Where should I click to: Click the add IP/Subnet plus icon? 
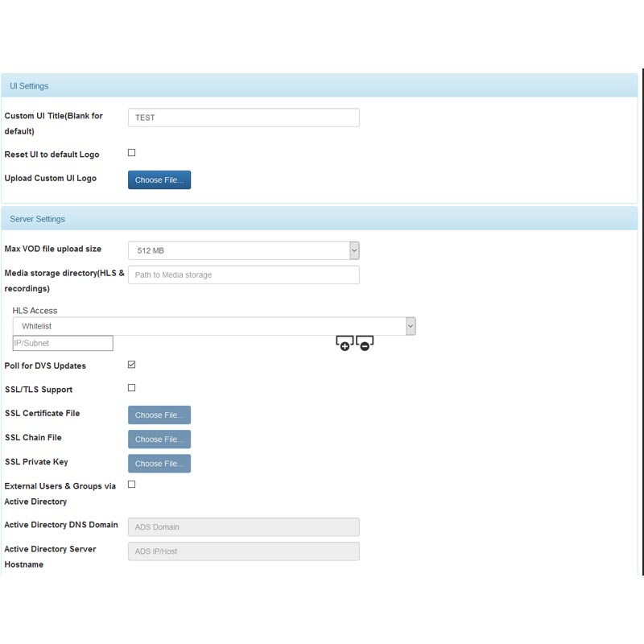point(345,345)
